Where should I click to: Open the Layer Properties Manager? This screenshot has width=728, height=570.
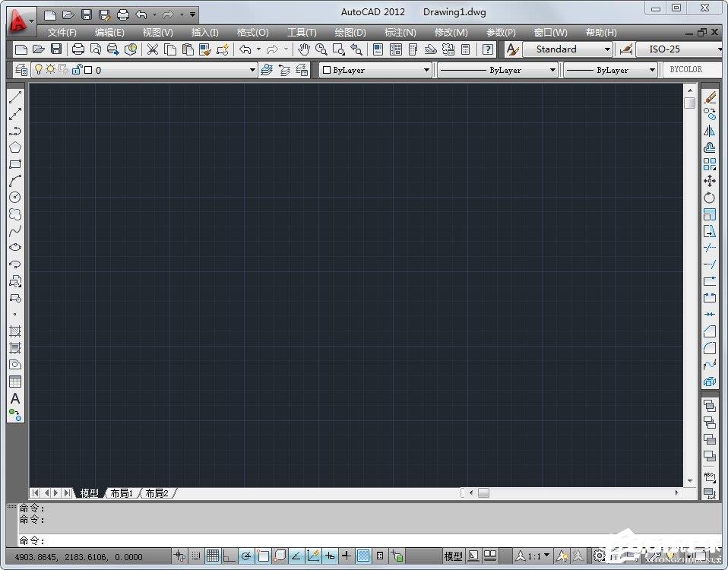(x=21, y=70)
